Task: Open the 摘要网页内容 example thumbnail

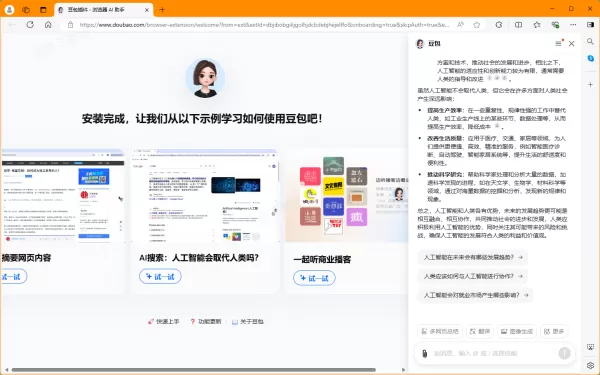Action: click(x=63, y=196)
